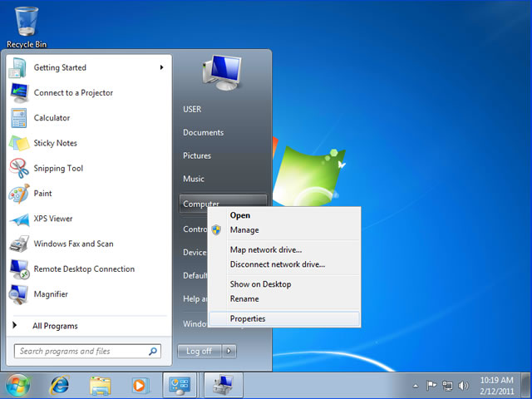This screenshot has height=399, width=532.
Task: Open Magnifier from its icon
Action: click(x=18, y=294)
